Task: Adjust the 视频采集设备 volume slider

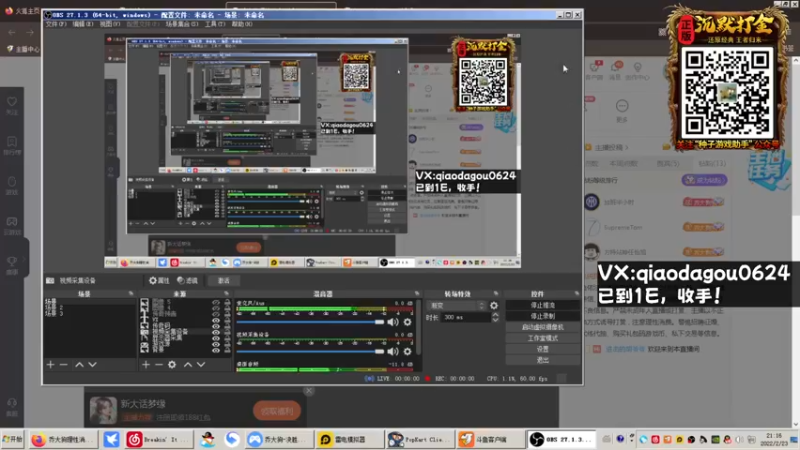Action: coord(310,352)
